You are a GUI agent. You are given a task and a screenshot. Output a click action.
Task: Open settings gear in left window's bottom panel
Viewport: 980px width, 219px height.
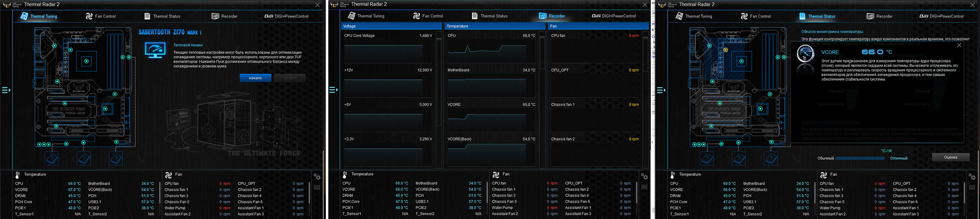317,177
